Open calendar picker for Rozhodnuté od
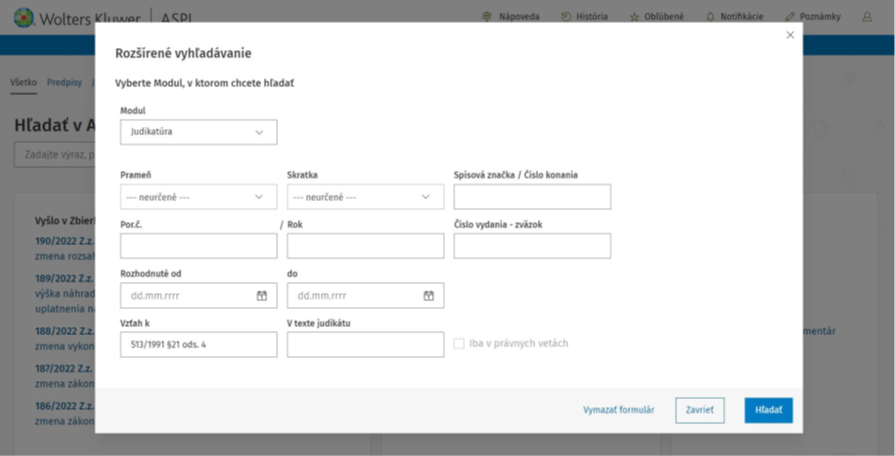The image size is (895, 456). click(x=262, y=296)
